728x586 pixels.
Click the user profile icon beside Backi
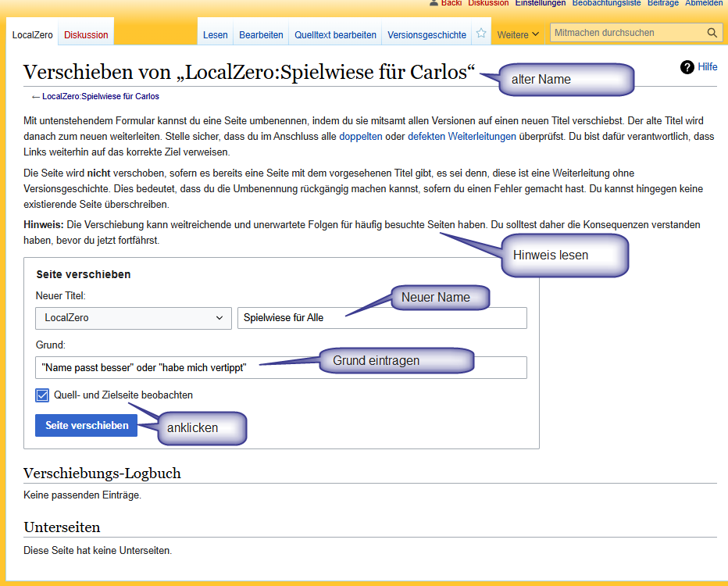434,3
